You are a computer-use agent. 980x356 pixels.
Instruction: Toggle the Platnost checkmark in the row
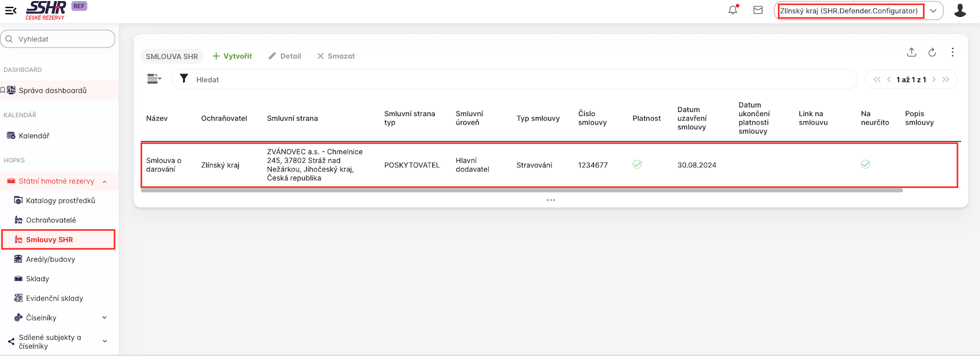tap(637, 165)
